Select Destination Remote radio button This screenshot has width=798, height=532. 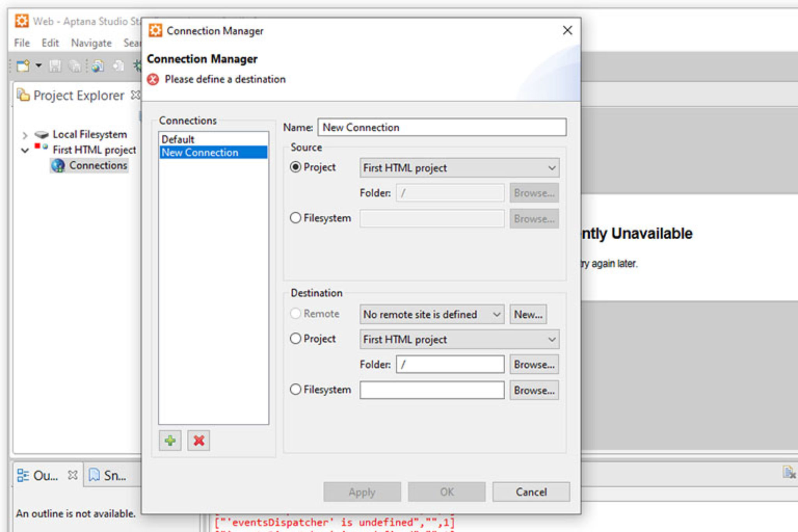click(296, 314)
